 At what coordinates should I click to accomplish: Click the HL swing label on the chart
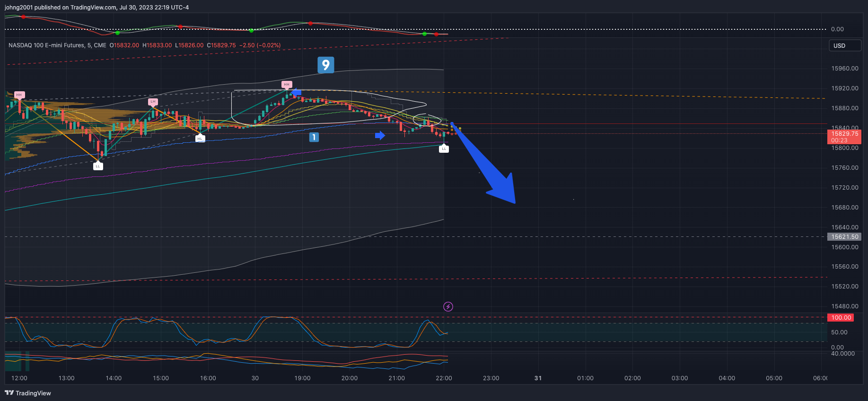(200, 139)
